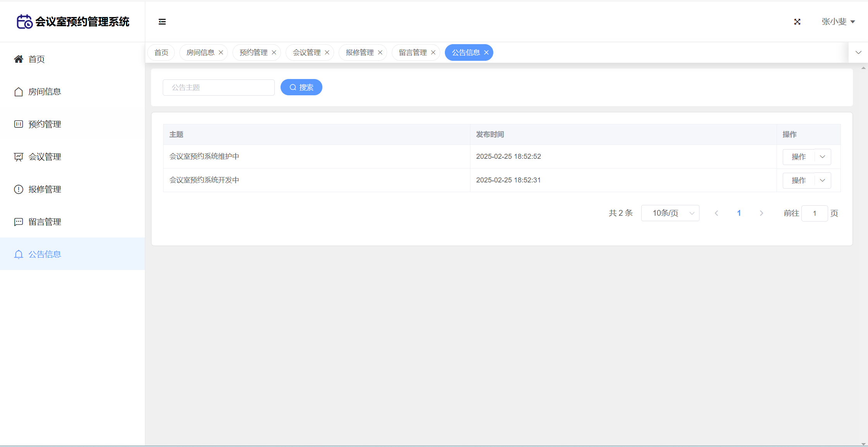The height and width of the screenshot is (447, 868).
Task: Toggle fullscreen with the expand icon
Action: coord(797,22)
